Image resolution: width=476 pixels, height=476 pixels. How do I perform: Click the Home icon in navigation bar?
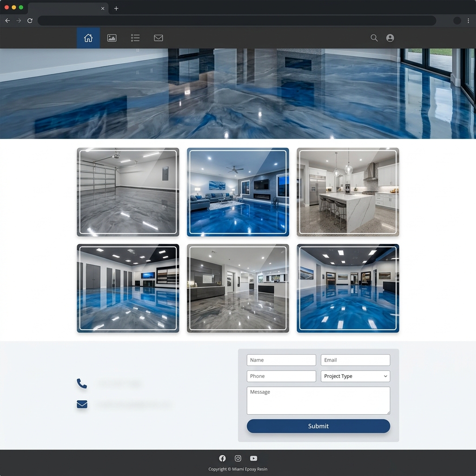tap(88, 38)
